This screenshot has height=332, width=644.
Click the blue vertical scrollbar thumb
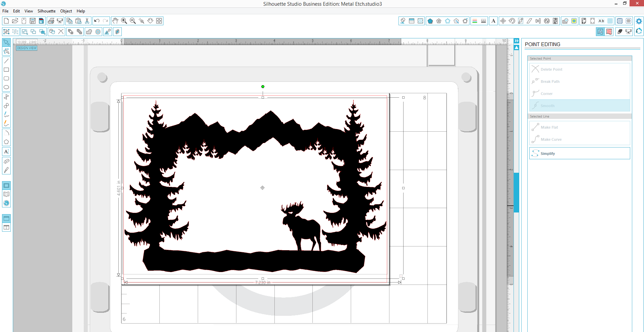[517, 192]
